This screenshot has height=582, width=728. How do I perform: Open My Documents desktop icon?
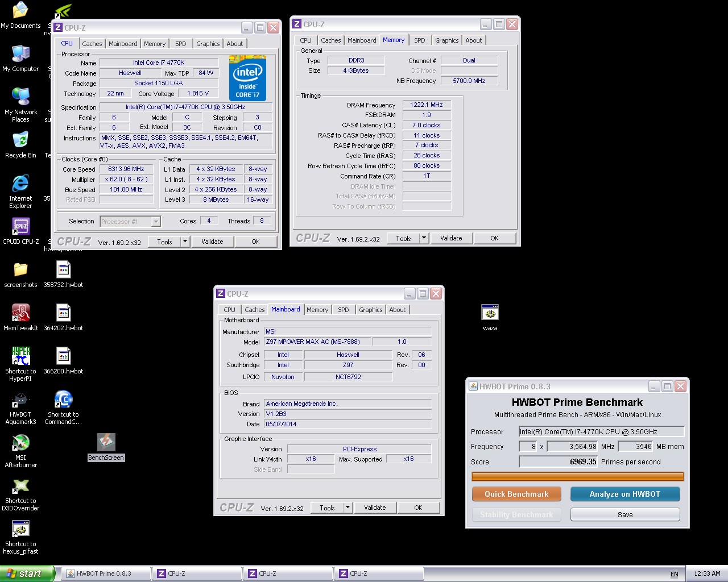coord(20,15)
